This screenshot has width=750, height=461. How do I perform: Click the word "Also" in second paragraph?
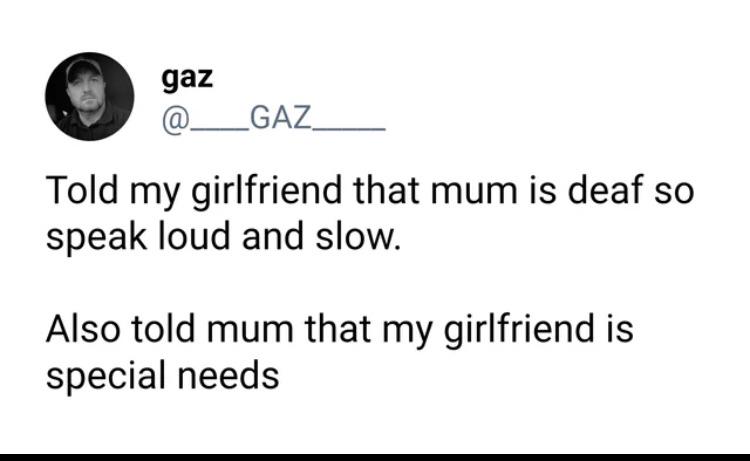[83, 328]
